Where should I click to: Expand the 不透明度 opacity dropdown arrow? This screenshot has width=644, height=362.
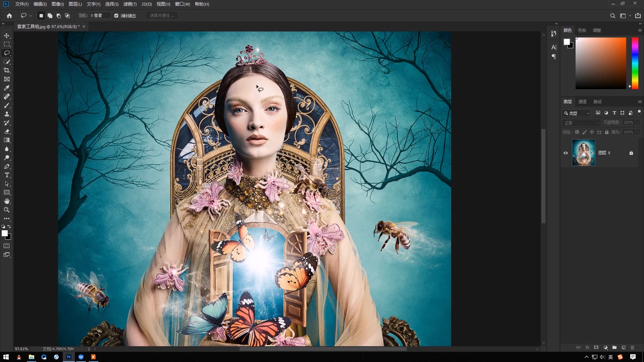pyautogui.click(x=638, y=122)
